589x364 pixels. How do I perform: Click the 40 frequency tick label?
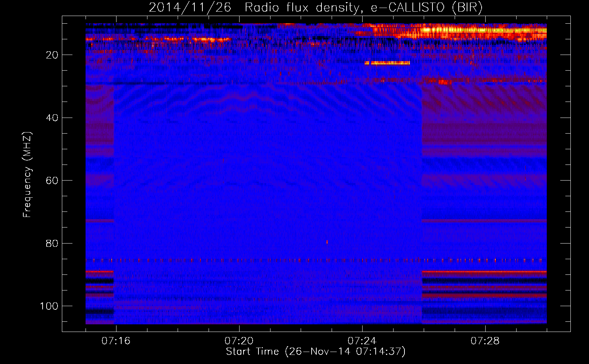(x=52, y=118)
